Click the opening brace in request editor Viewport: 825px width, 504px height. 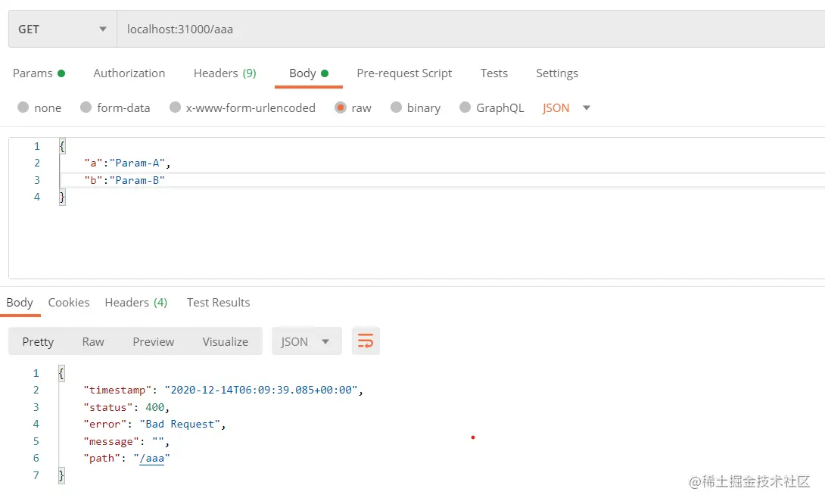62,146
